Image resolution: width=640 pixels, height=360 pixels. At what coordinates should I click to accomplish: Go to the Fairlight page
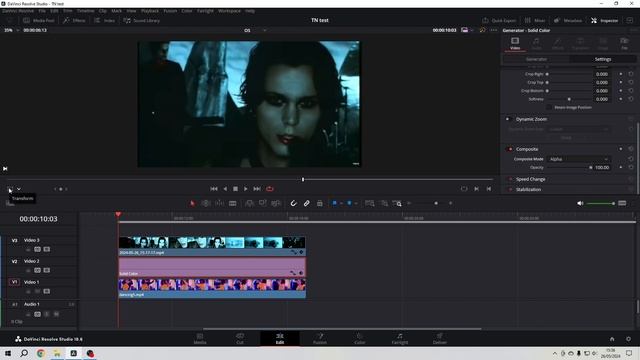coord(400,338)
